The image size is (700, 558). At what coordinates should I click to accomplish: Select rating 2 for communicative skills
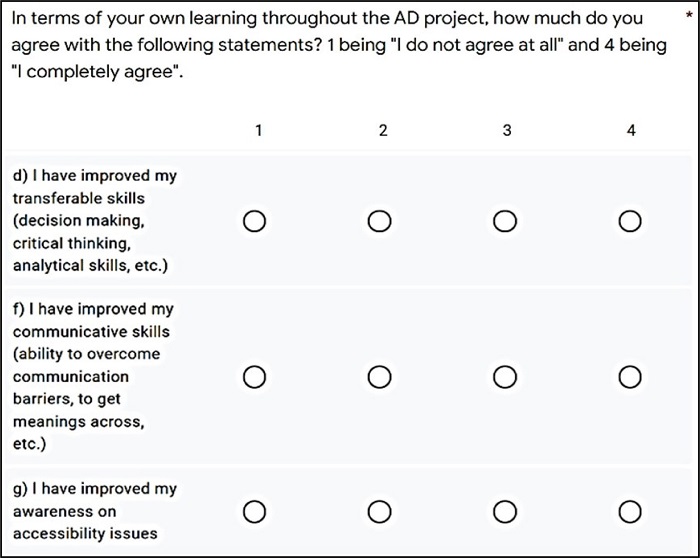379,377
